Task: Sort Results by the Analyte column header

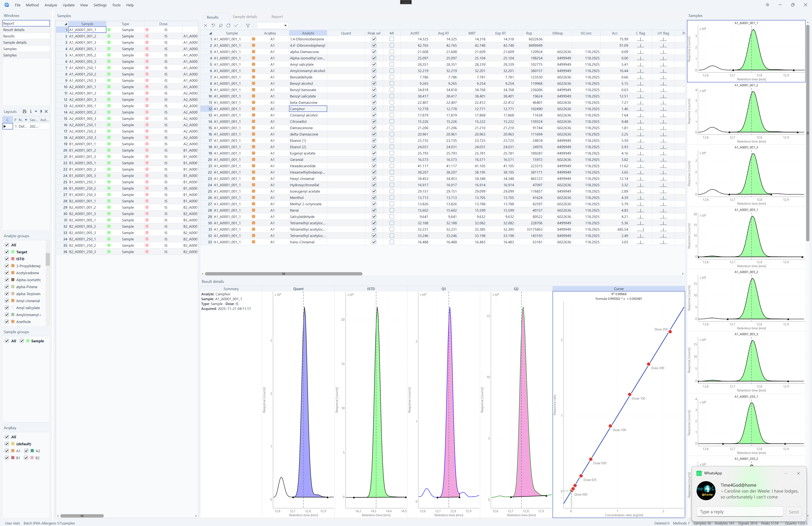Action: click(308, 33)
